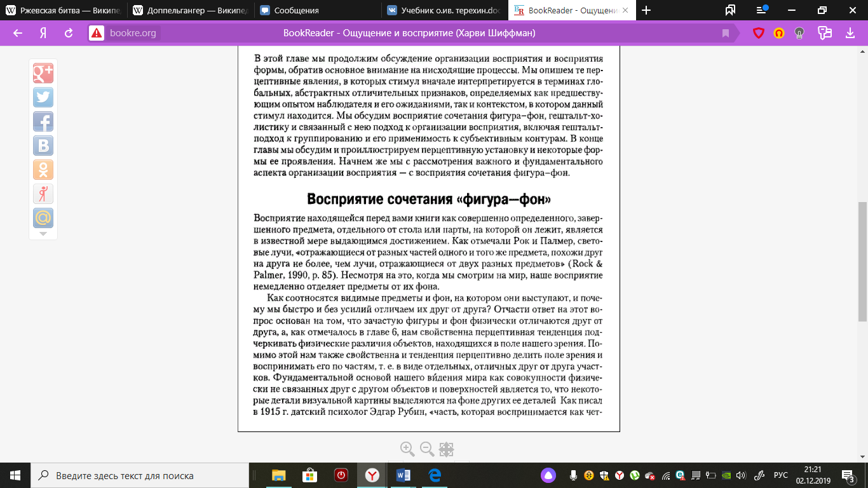Switch to Сообщения tab

point(318,10)
